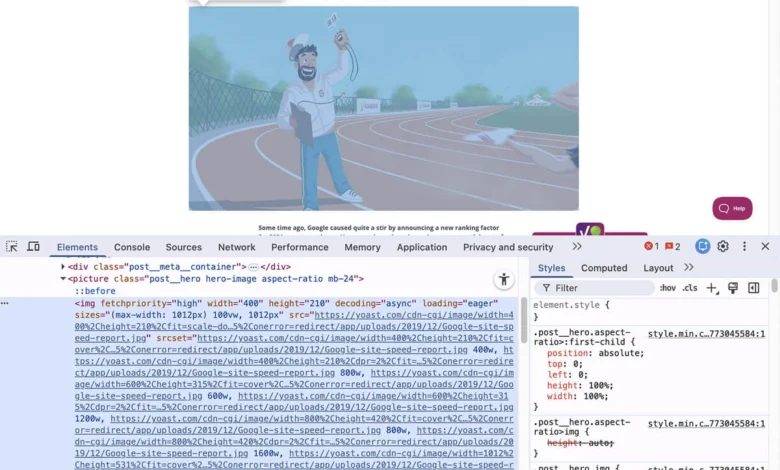
Task: Switch to the Console tab
Action: [132, 247]
